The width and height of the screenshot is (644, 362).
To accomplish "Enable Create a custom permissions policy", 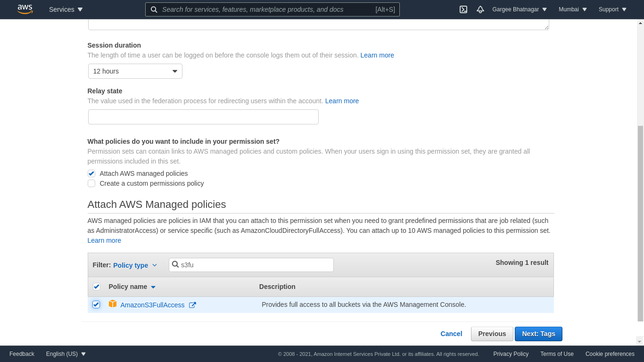I will 91,183.
